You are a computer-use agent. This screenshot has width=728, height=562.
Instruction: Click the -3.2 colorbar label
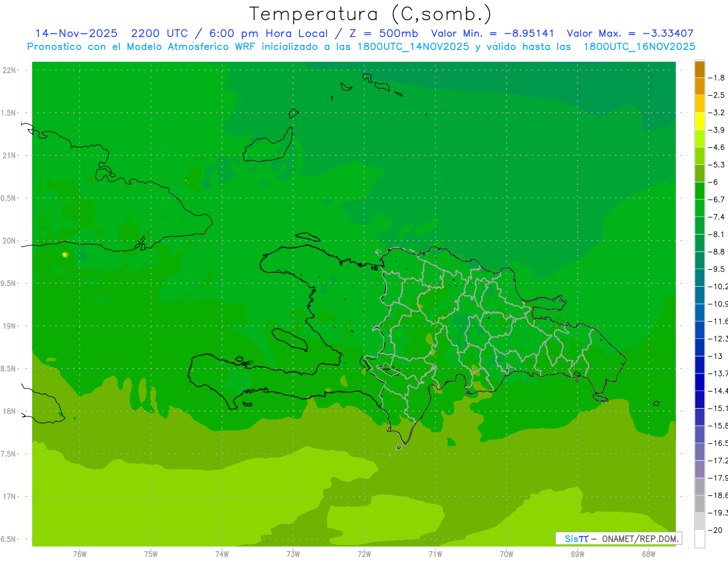pyautogui.click(x=717, y=113)
